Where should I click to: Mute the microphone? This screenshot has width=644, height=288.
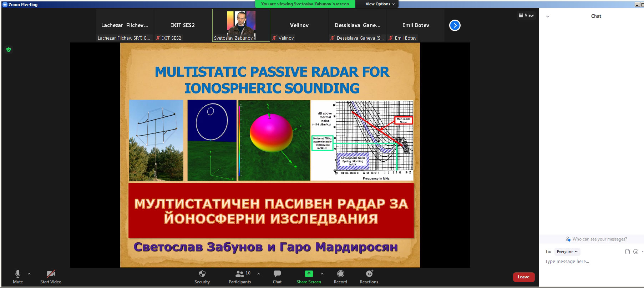pos(18,277)
